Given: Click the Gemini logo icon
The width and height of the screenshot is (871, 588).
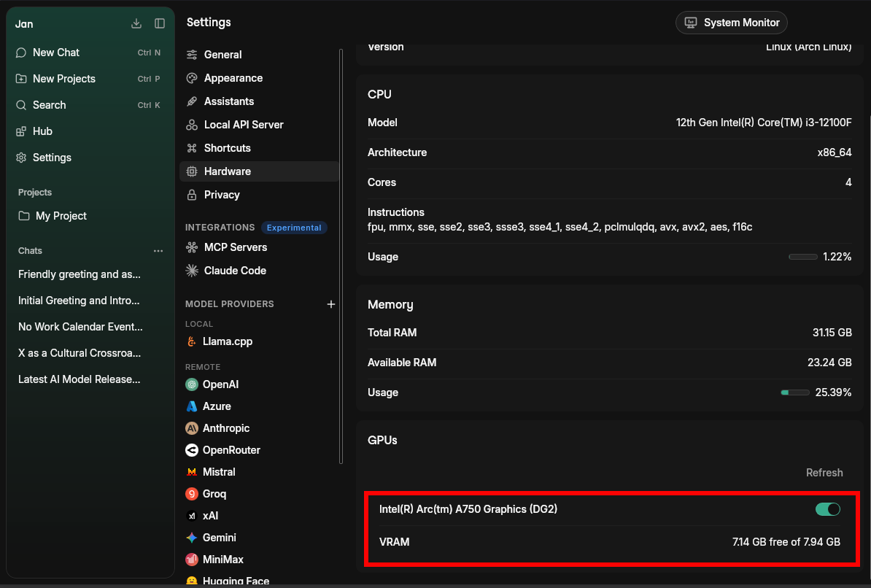Looking at the screenshot, I should (192, 538).
